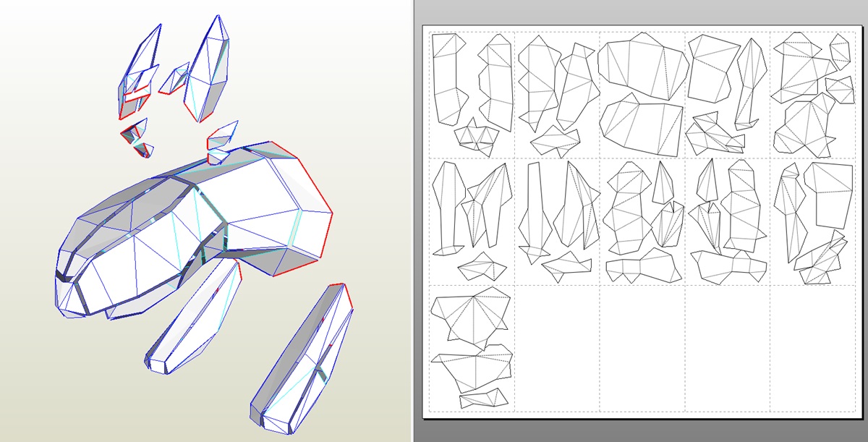Image resolution: width=868 pixels, height=442 pixels.
Task: Select the tall straight strip piece on the seventh page
Action: (x=535, y=210)
